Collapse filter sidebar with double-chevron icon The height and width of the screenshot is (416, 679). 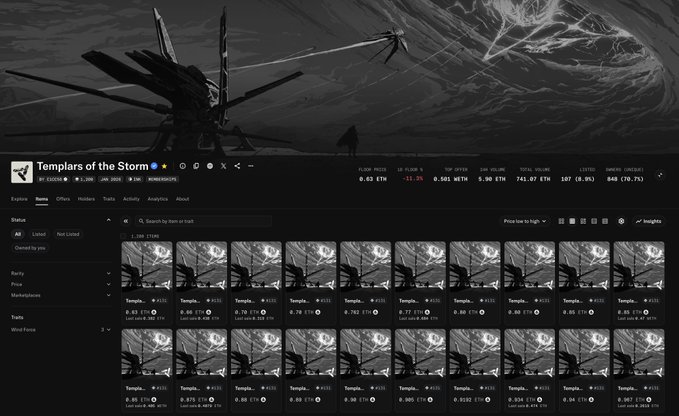pos(126,221)
